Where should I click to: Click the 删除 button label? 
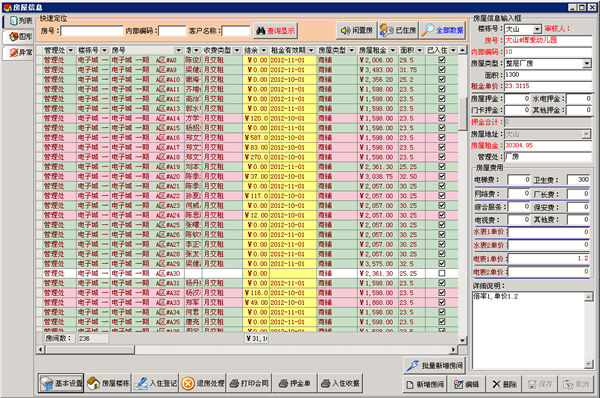(510, 384)
